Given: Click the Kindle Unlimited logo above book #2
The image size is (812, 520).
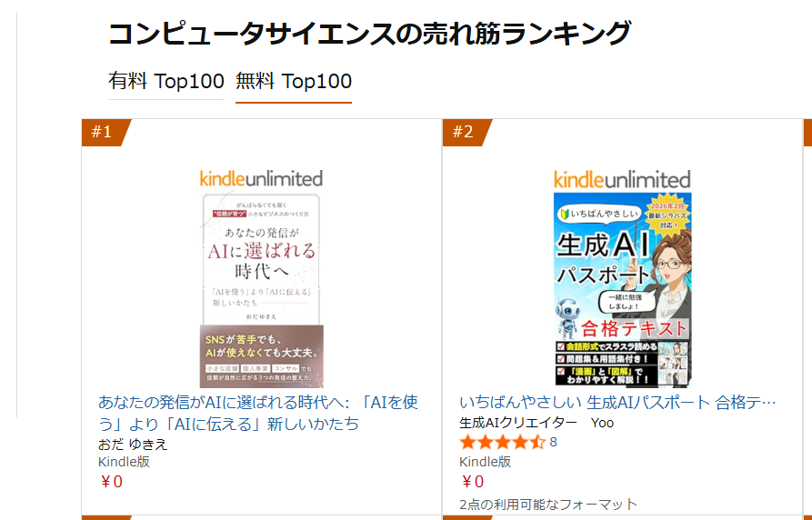Looking at the screenshot, I should (622, 179).
